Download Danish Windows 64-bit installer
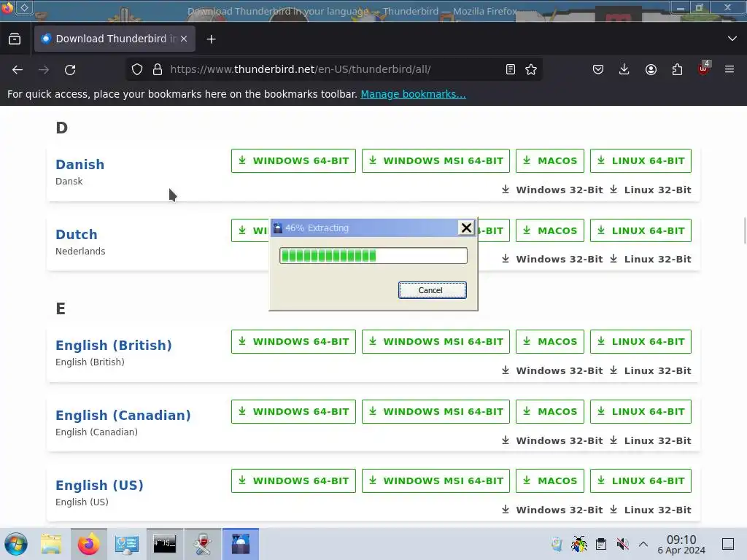 tap(293, 161)
